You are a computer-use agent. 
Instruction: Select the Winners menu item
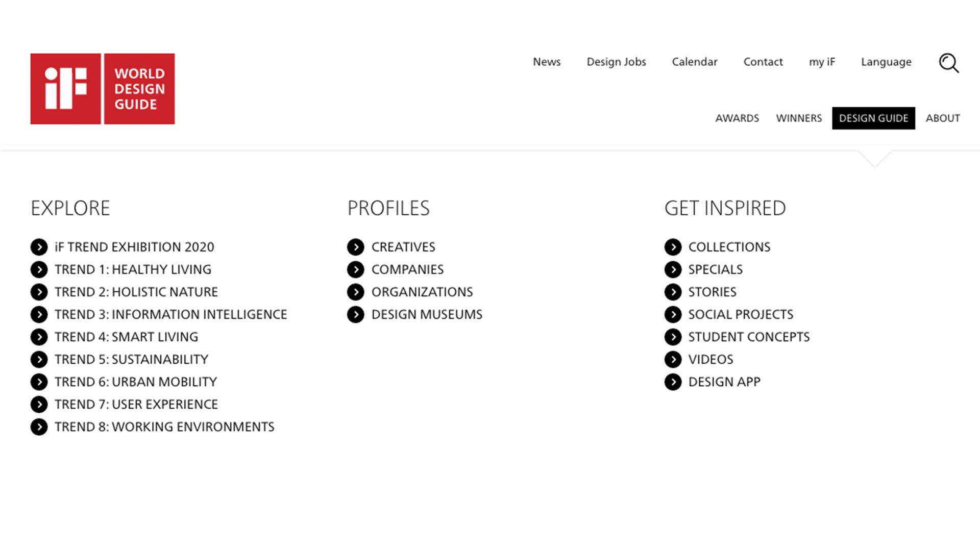click(x=799, y=118)
